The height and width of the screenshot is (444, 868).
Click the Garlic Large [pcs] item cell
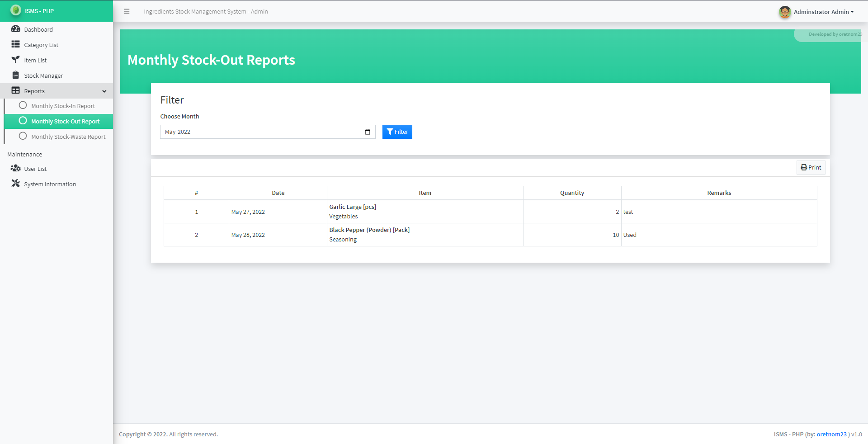tap(425, 212)
